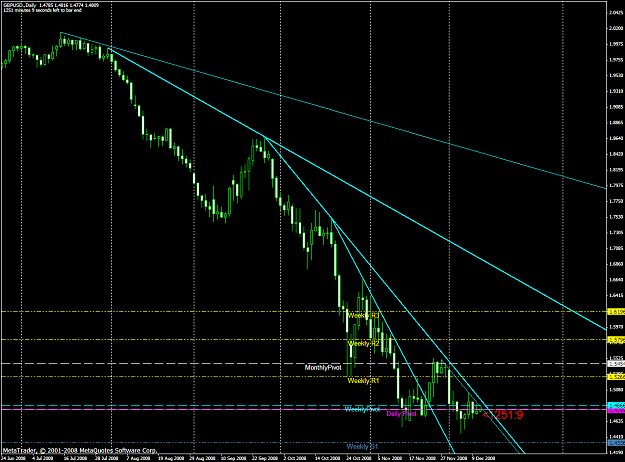This screenshot has width=625, height=462.
Task: Click the "10 Sep 2008" date on time axis
Action: pos(232,458)
